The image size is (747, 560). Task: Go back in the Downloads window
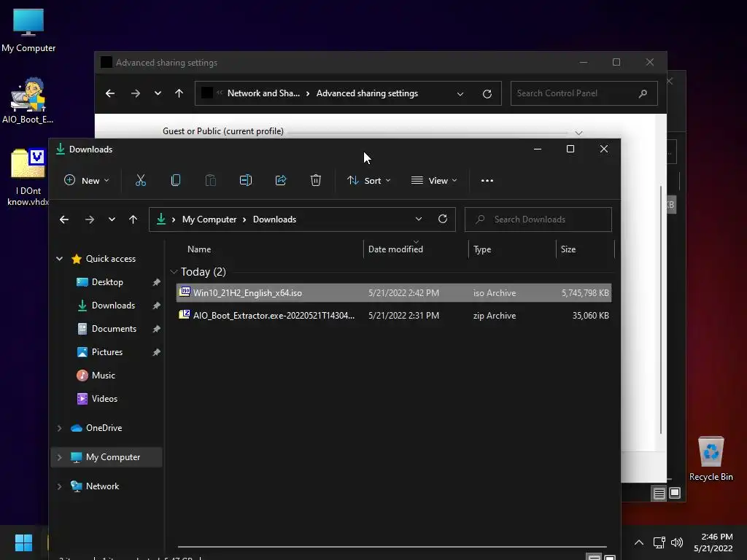click(x=64, y=219)
